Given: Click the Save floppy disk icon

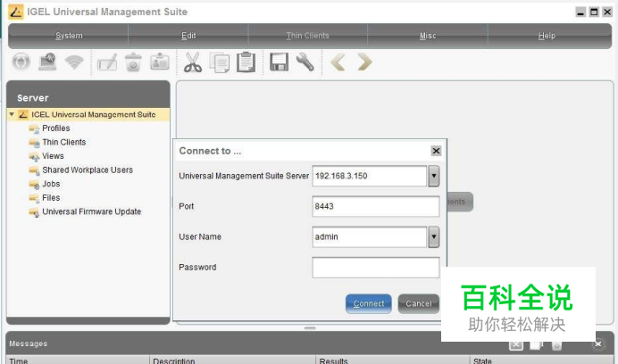Looking at the screenshot, I should pyautogui.click(x=279, y=62).
